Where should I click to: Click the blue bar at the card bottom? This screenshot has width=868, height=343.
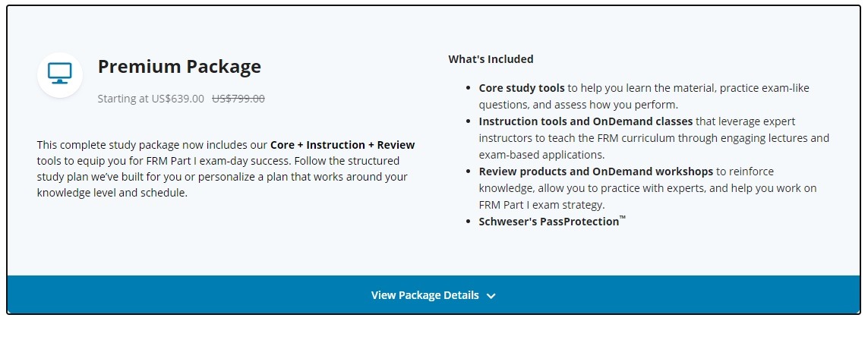pos(228,295)
